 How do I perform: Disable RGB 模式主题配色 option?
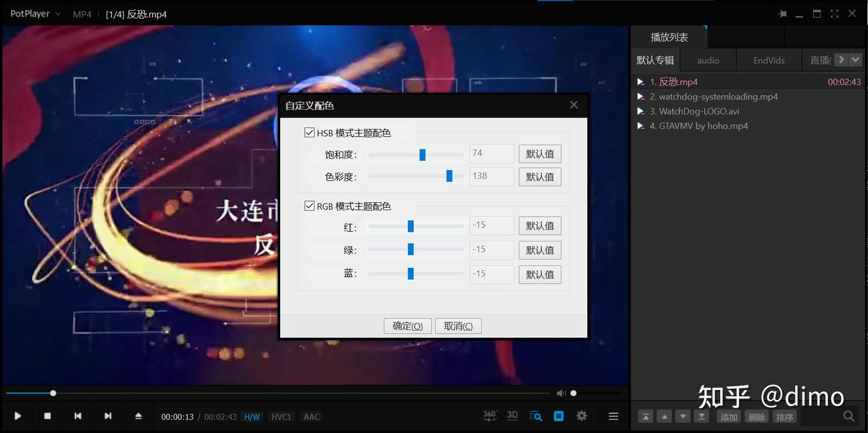click(x=310, y=205)
